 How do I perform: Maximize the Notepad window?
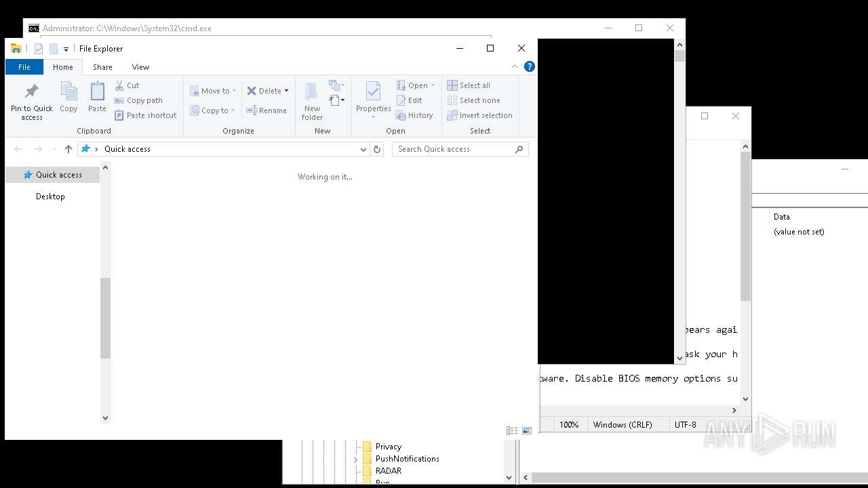coord(705,116)
